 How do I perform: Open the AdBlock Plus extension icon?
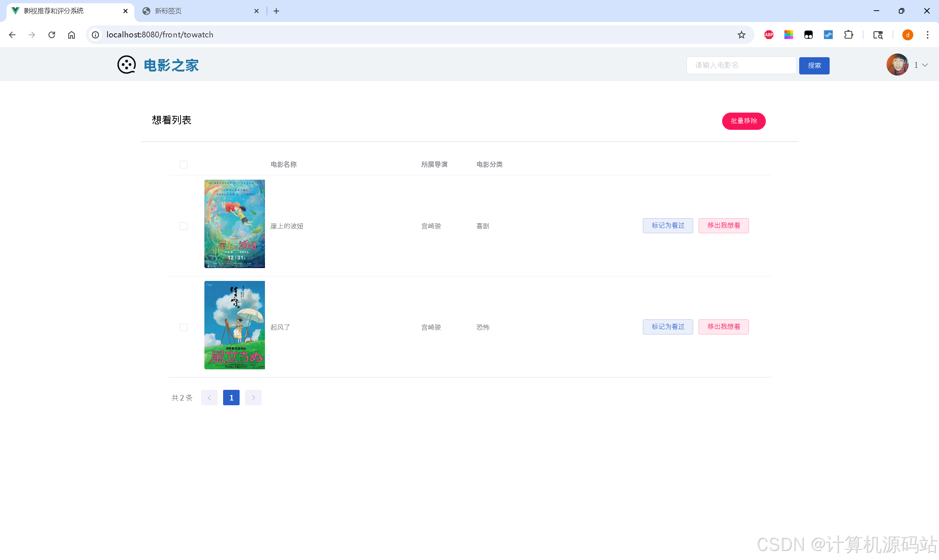coord(768,35)
